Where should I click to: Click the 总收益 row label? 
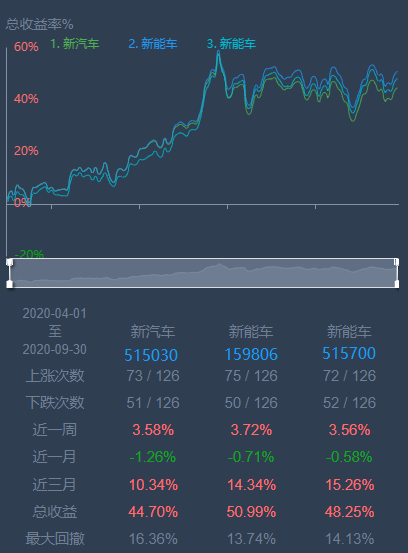tap(55, 512)
